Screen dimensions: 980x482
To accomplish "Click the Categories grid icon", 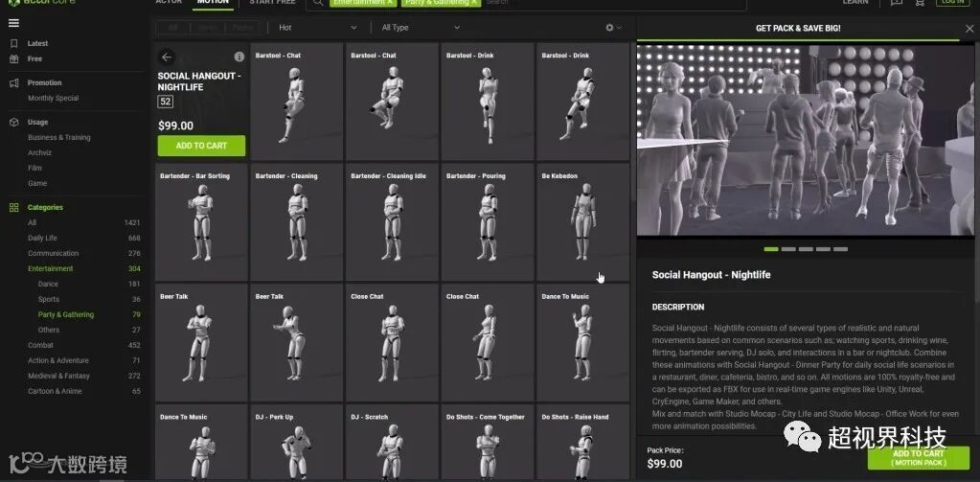I will pos(13,208).
